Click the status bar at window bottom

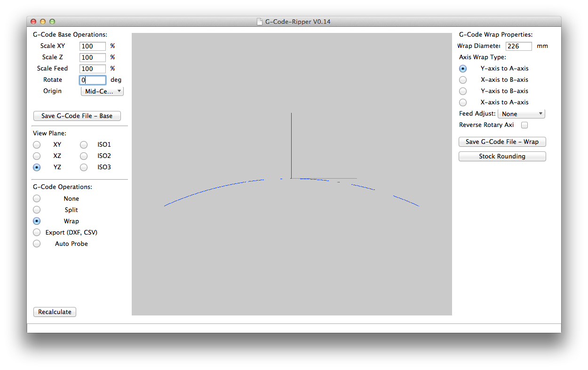click(294, 328)
